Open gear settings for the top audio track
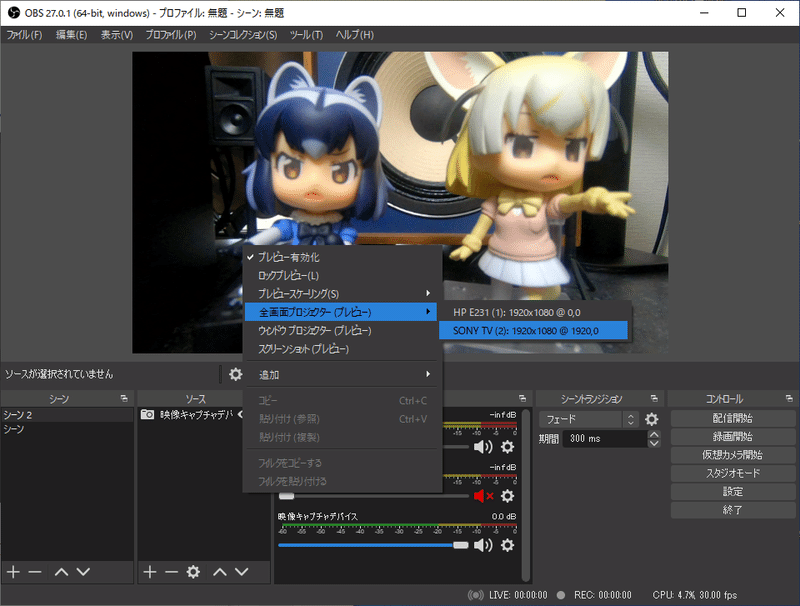 [x=507, y=447]
